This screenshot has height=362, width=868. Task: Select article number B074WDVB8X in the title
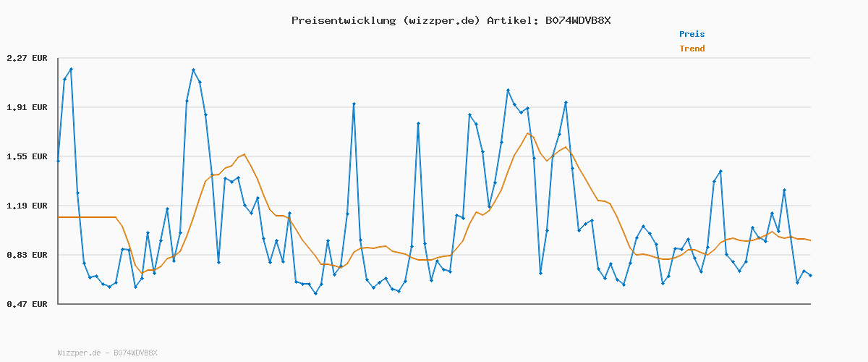pyautogui.click(x=577, y=20)
